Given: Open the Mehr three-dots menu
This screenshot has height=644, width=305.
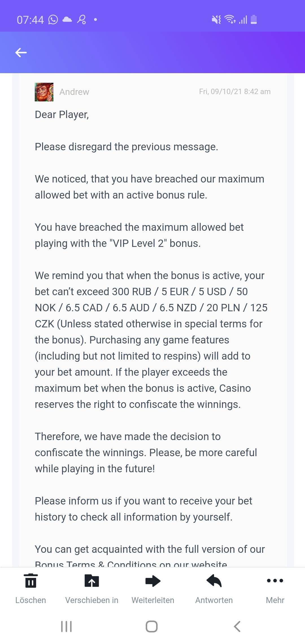Looking at the screenshot, I should click(x=275, y=581).
